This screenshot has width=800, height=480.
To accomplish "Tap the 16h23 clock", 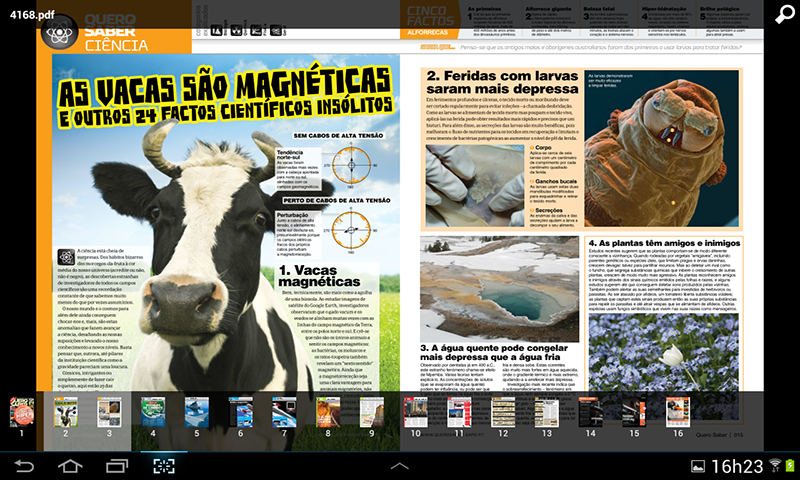I will [x=735, y=466].
